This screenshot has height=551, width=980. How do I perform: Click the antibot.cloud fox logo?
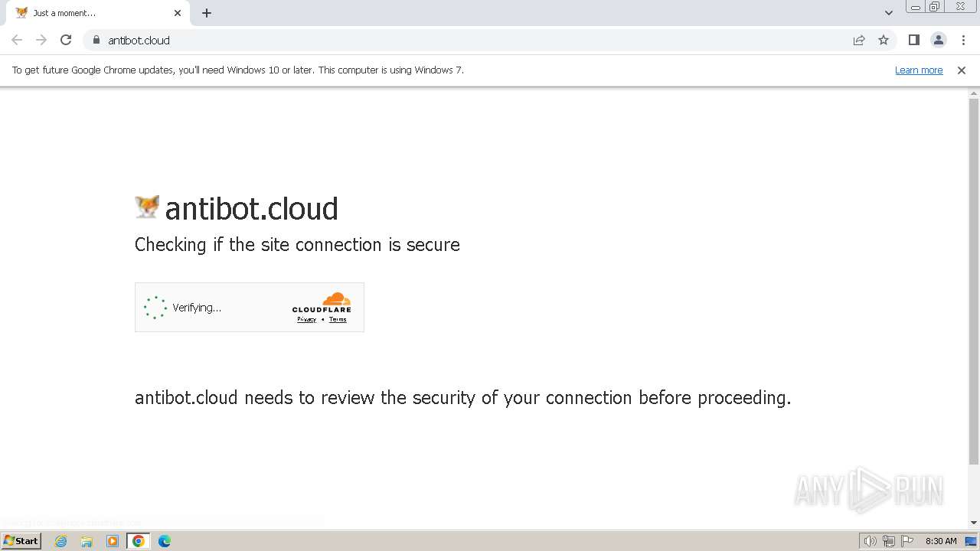tap(147, 207)
